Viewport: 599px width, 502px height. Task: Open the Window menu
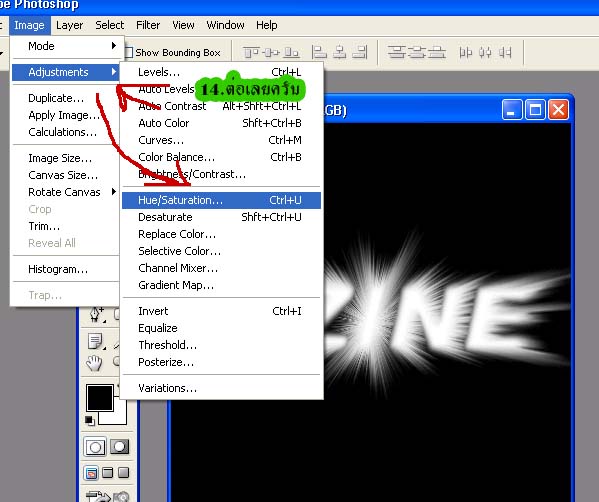225,25
